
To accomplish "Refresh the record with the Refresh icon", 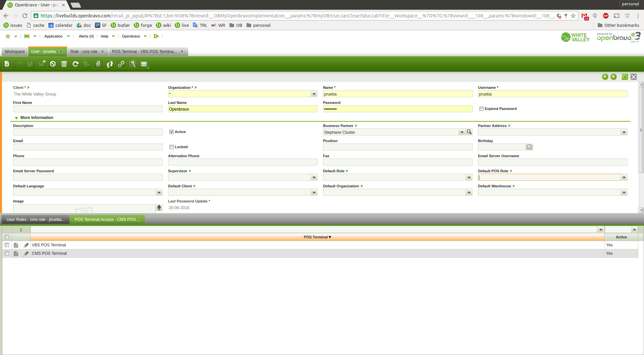I will [x=75, y=64].
